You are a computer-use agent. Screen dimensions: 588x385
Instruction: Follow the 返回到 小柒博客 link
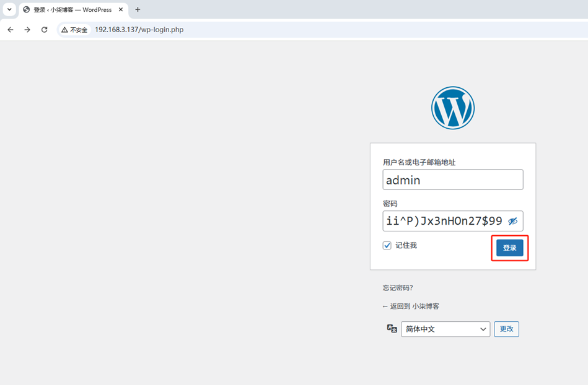tap(411, 306)
